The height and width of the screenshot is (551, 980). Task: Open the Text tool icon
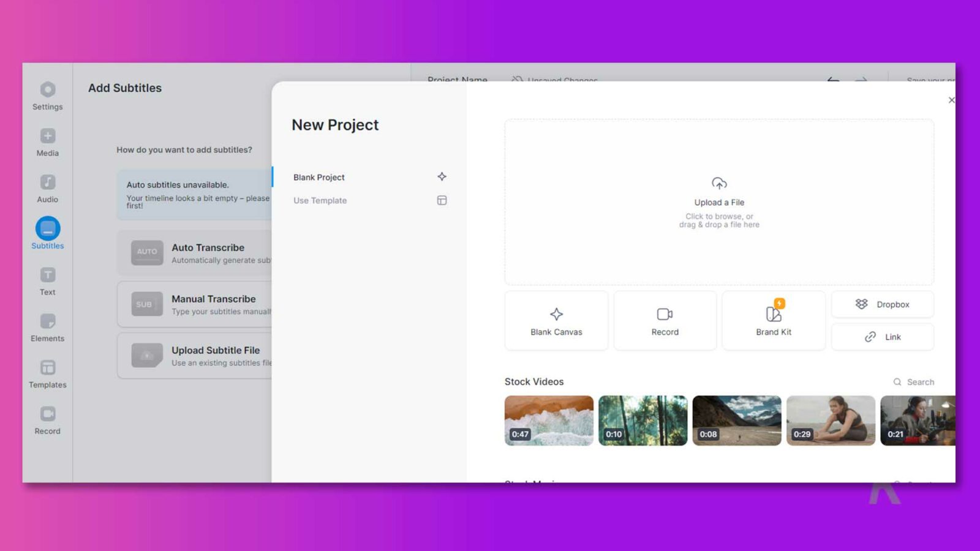point(48,275)
